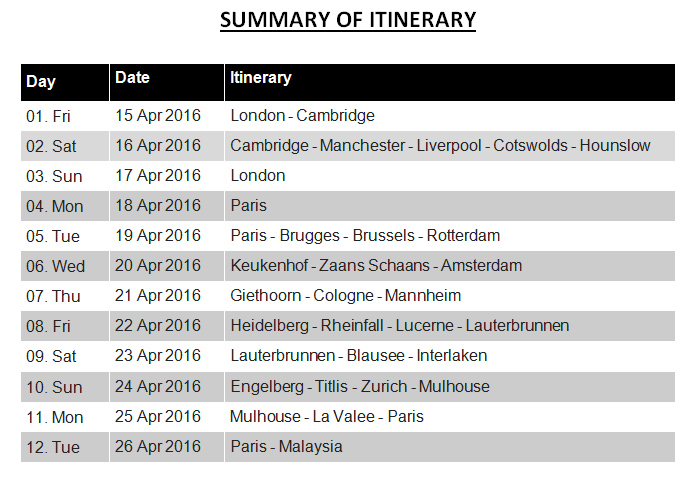
Task: Select the Date column header
Action: click(x=167, y=82)
